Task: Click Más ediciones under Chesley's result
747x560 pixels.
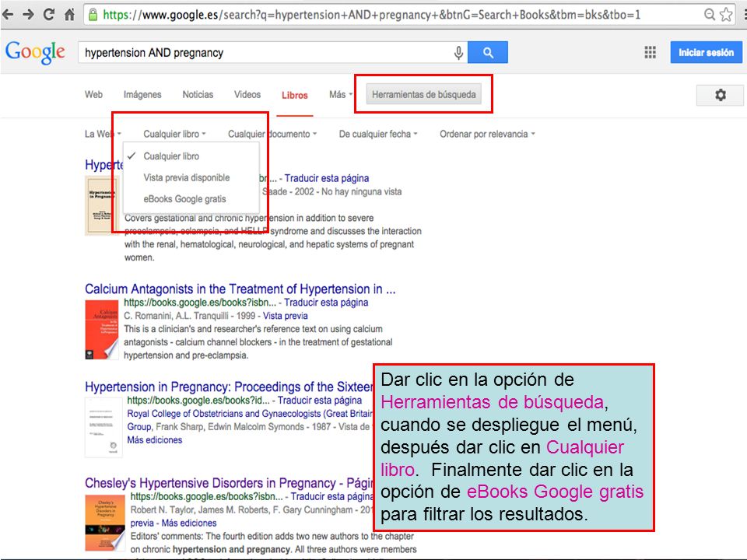Action: 188,523
